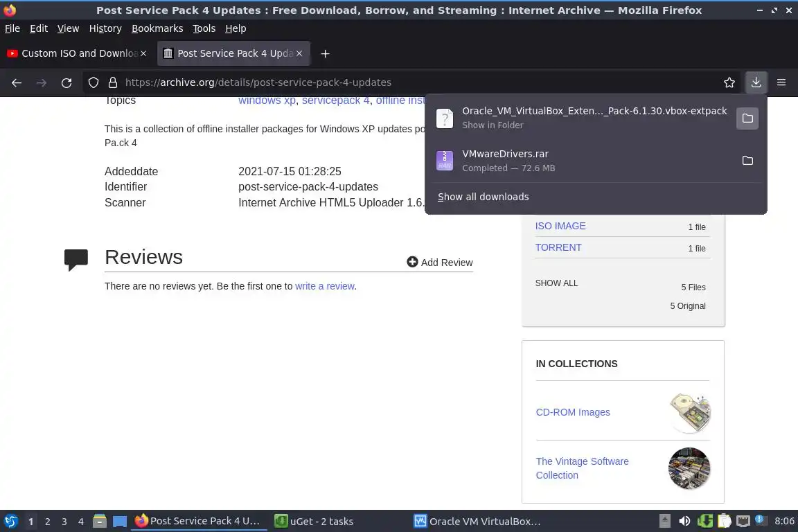798x532 pixels.
Task: Click the uGet tray icon
Action: pos(704,521)
